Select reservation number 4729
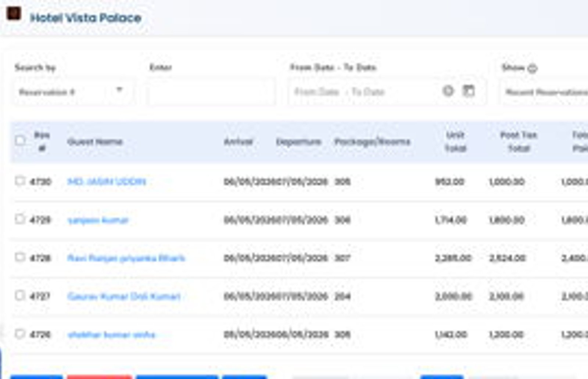Screen dimensions: 588x379 (40, 220)
